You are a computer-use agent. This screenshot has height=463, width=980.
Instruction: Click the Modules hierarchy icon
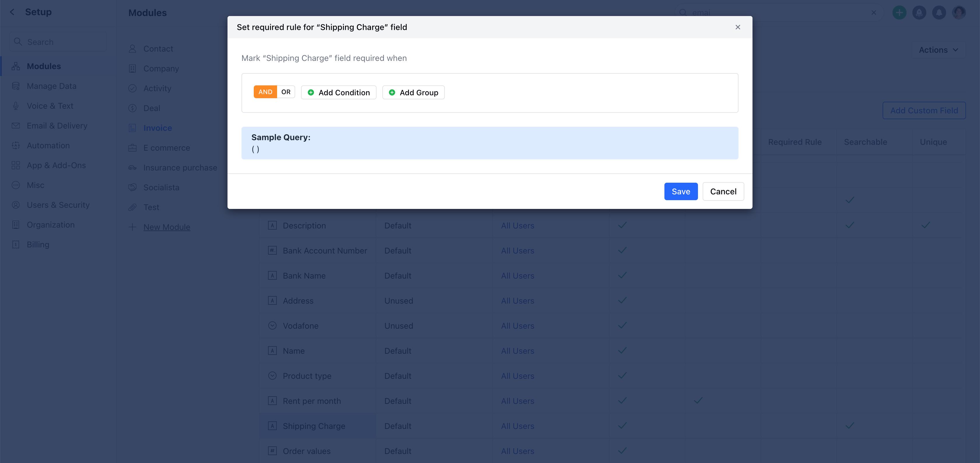[x=15, y=66]
